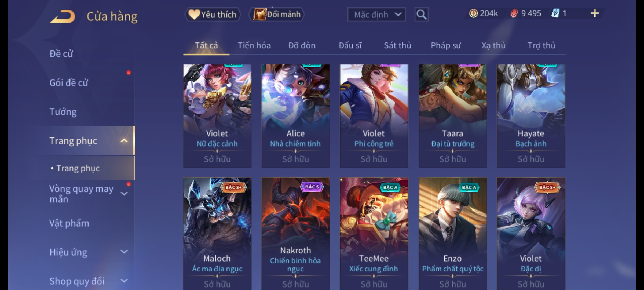Tap the red gem 9 495 icon
Image resolution: width=644 pixels, height=290 pixels.
pyautogui.click(x=514, y=13)
